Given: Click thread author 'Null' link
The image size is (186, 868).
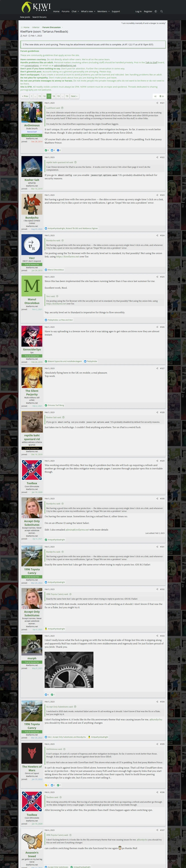Looking at the screenshot, I should click(x=25, y=36).
